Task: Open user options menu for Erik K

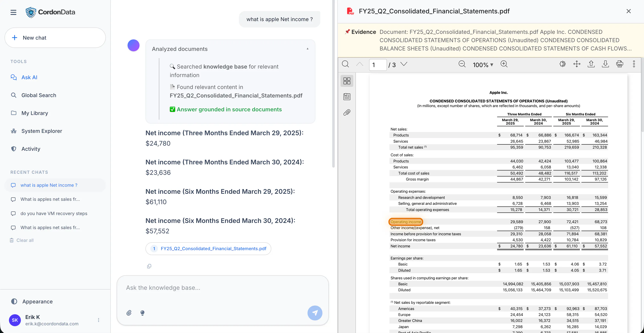Action: pos(99,320)
